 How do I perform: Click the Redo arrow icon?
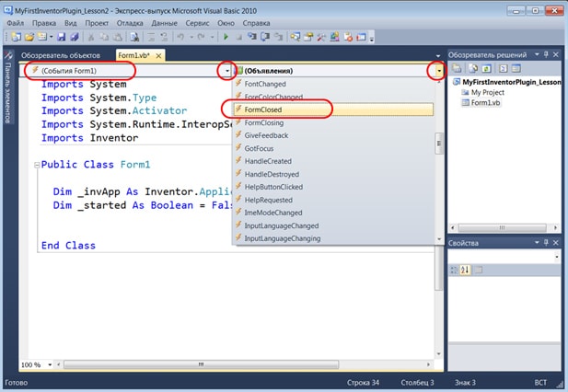[x=202, y=37]
